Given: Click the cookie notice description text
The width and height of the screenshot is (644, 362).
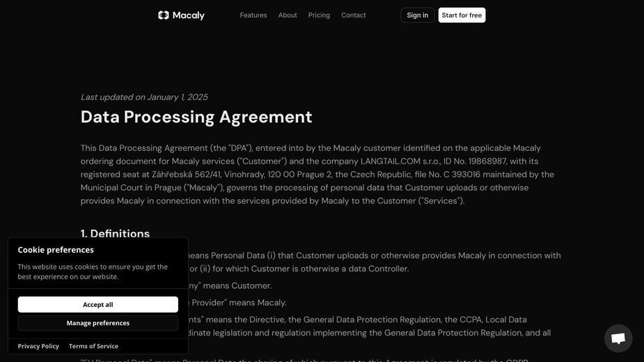Looking at the screenshot, I should click(x=93, y=271).
